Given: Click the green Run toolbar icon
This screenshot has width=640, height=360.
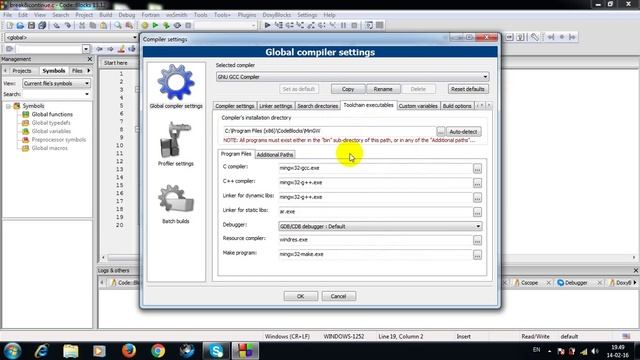Looking at the screenshot, I should [155, 25].
